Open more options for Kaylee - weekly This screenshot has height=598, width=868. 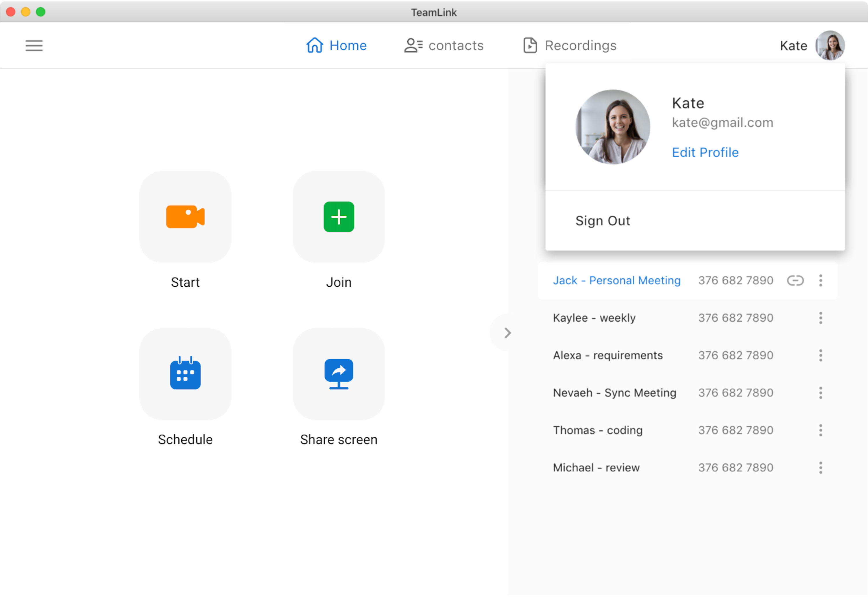pos(820,318)
